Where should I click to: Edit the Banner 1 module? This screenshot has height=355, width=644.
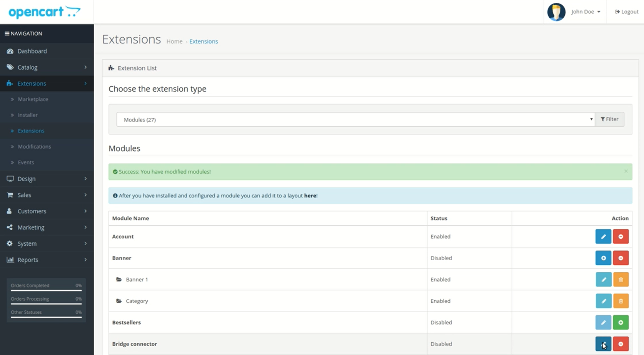pos(603,280)
